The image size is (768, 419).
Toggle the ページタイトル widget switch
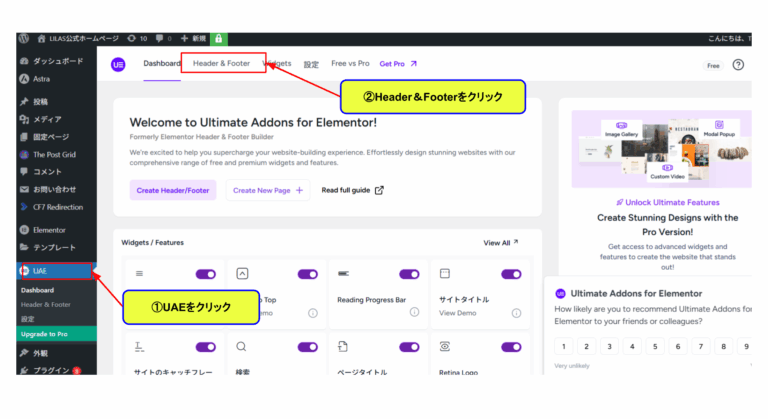(x=409, y=347)
